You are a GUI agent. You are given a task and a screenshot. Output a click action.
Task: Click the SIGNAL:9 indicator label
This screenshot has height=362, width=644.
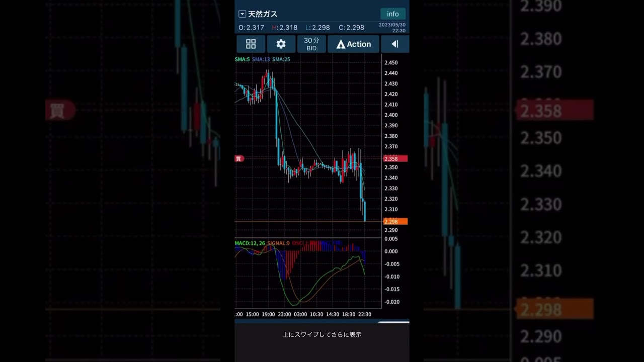[278, 243]
